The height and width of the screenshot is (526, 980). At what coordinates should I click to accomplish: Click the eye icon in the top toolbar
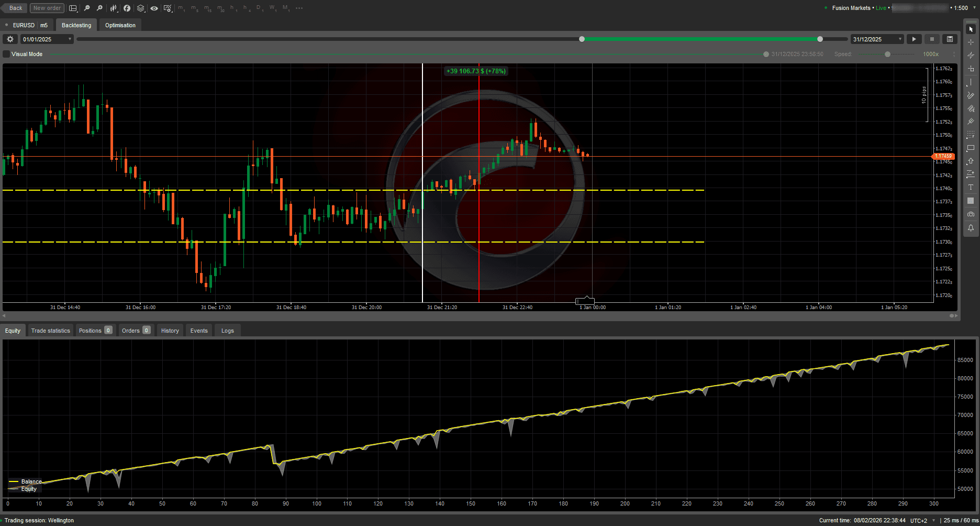(x=154, y=8)
